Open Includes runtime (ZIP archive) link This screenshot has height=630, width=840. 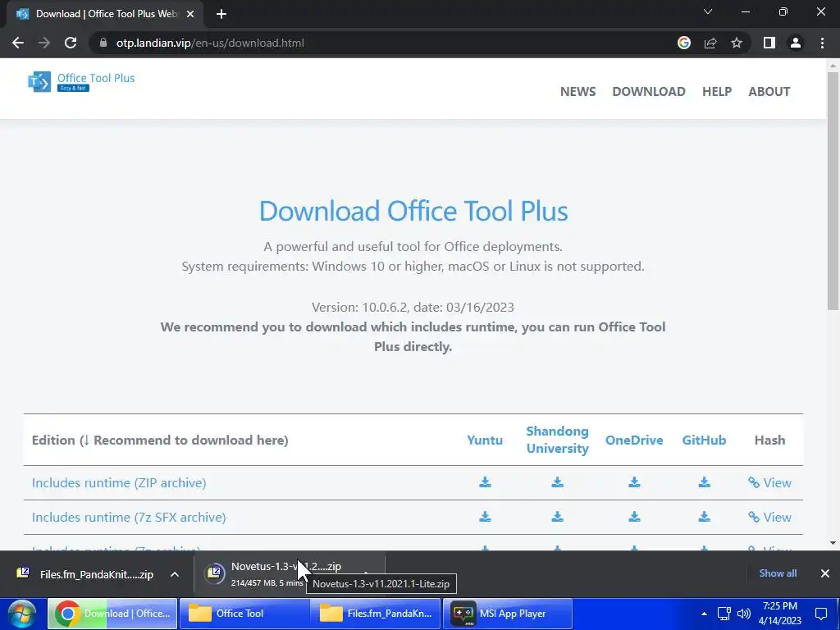pos(119,482)
